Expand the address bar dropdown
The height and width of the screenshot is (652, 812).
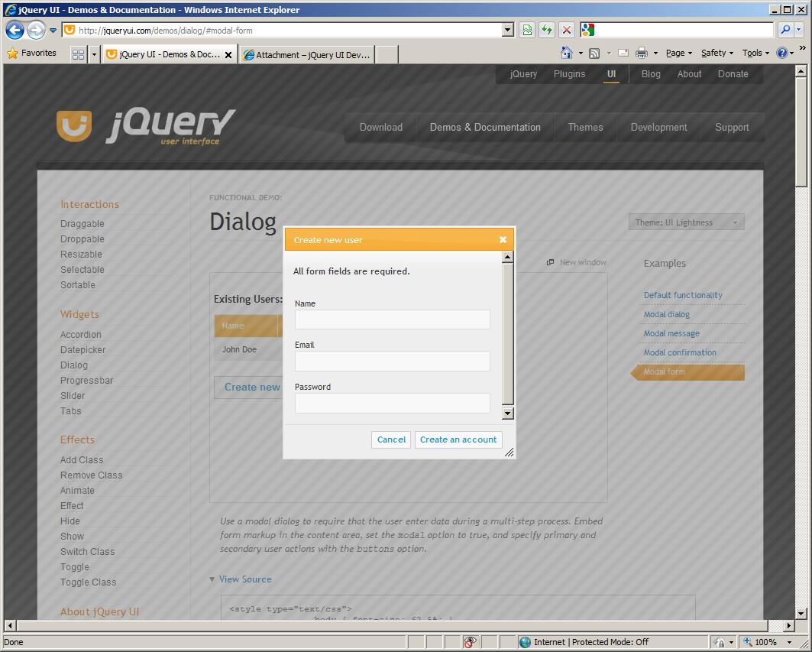507,30
